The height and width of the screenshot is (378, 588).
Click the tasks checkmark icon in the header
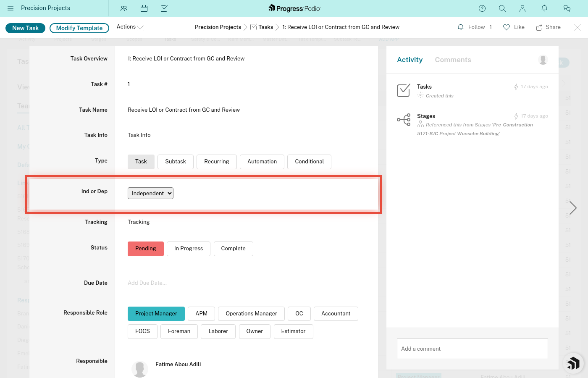pyautogui.click(x=164, y=8)
